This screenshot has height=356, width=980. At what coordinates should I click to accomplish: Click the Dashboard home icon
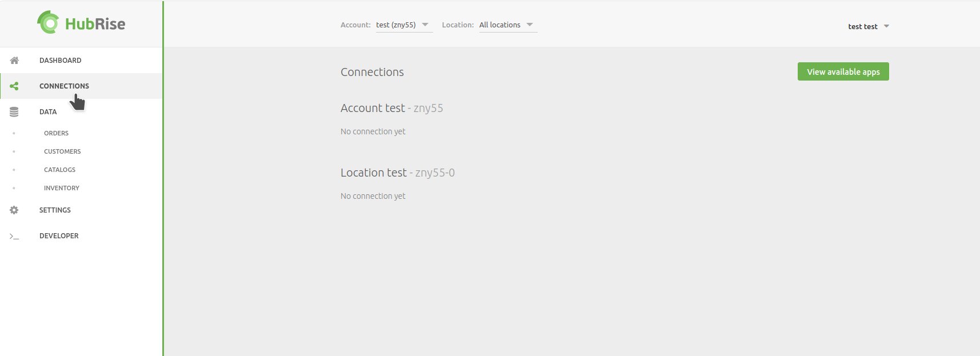click(x=14, y=61)
